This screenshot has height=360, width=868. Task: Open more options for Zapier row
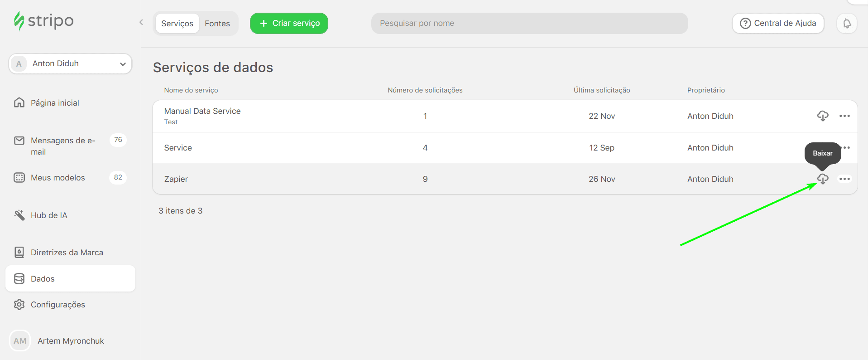(844, 179)
